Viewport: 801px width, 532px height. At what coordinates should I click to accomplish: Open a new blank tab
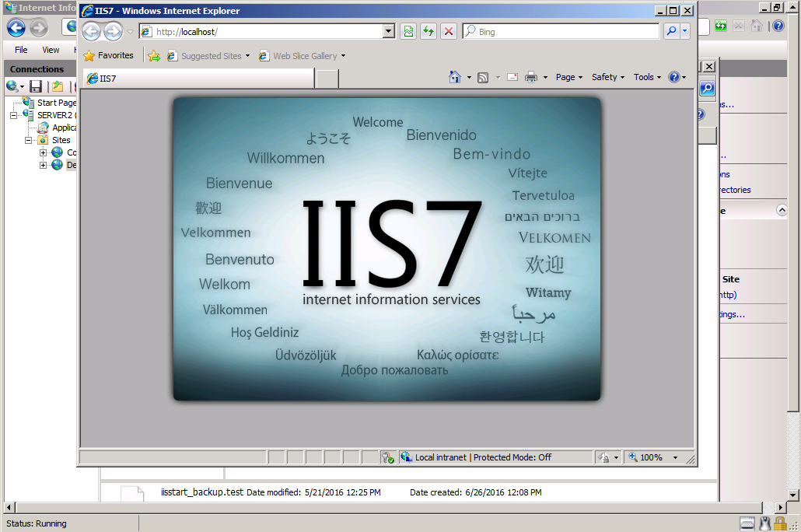point(327,79)
